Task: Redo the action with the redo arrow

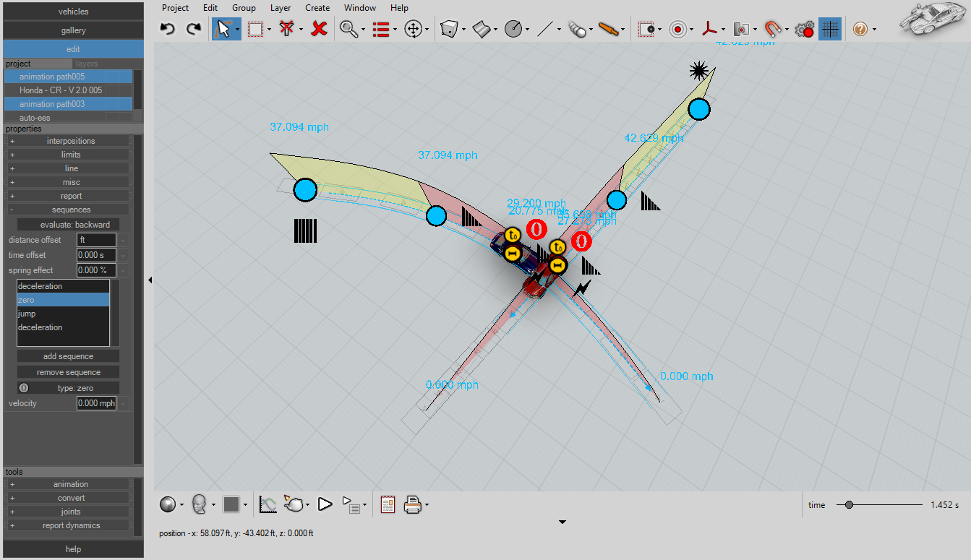Action: click(x=194, y=29)
